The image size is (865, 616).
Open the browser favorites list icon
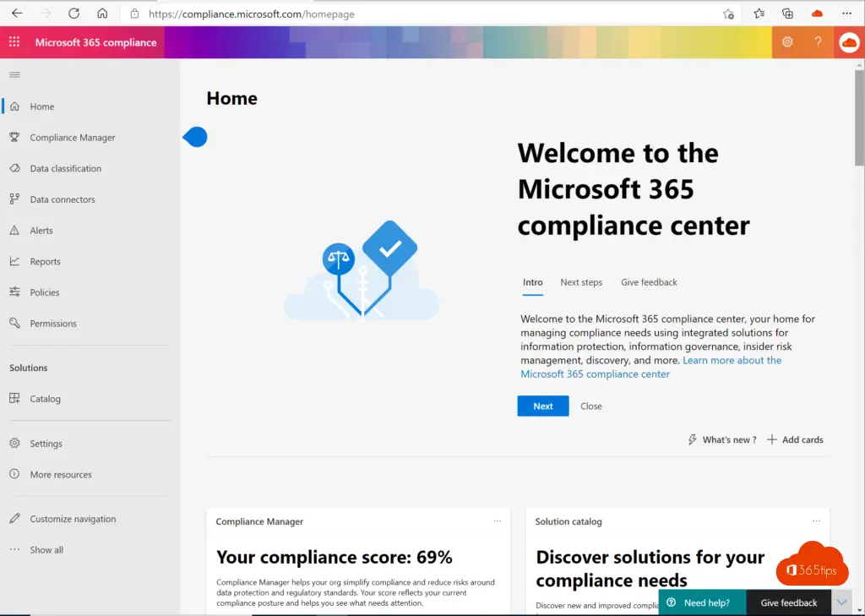(759, 14)
